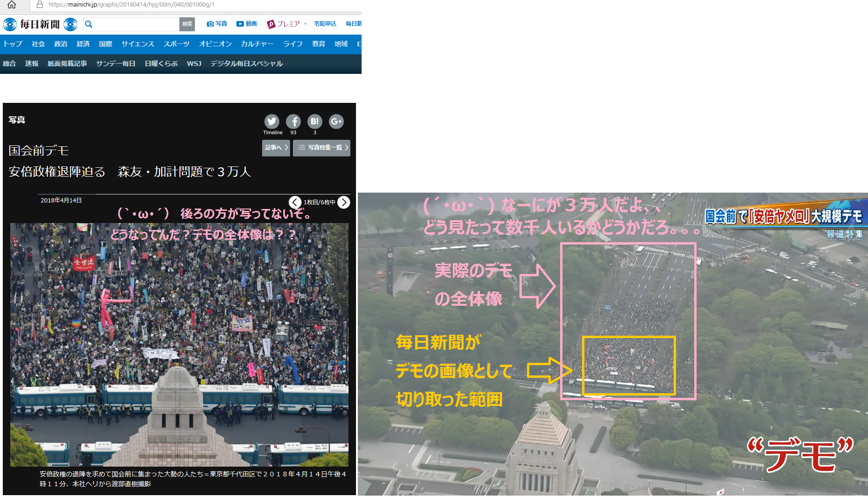Open the オピニオン section
This screenshot has width=868, height=497.
click(x=215, y=44)
